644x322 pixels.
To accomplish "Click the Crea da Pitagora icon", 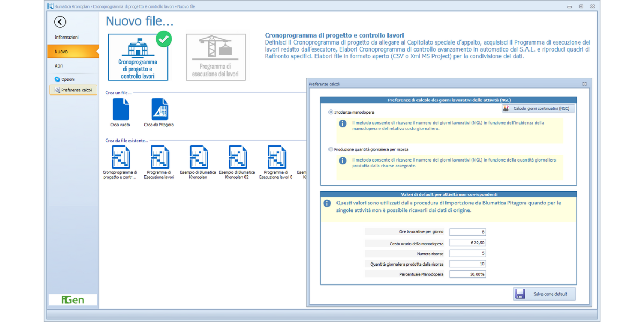I will click(159, 110).
